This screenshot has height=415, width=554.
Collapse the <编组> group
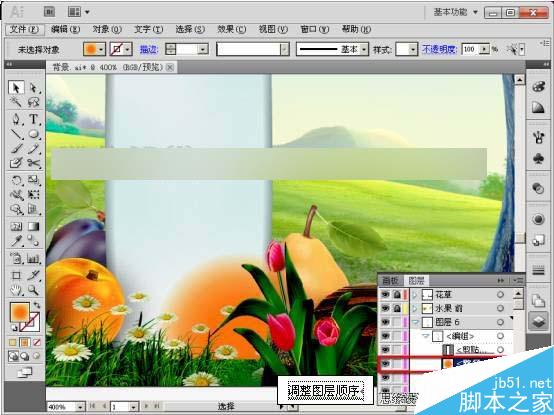tap(426, 336)
